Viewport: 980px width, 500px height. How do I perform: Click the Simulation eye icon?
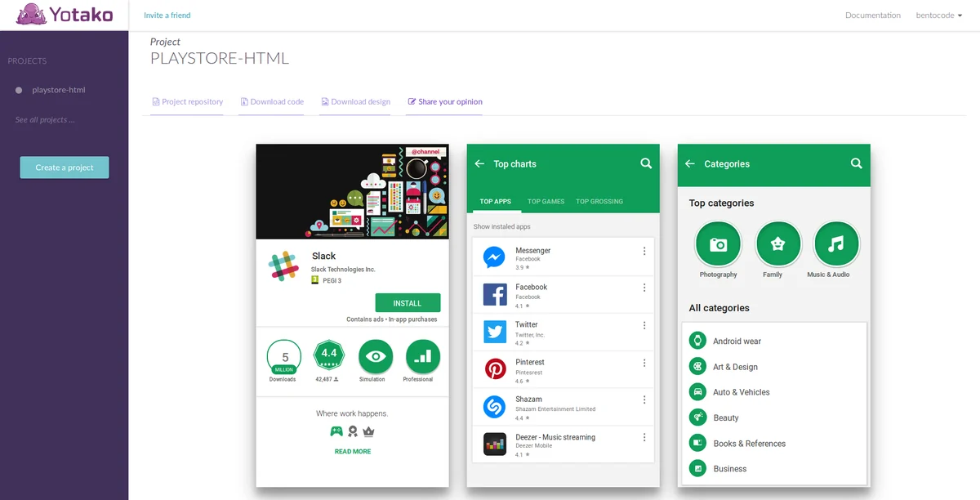(376, 356)
